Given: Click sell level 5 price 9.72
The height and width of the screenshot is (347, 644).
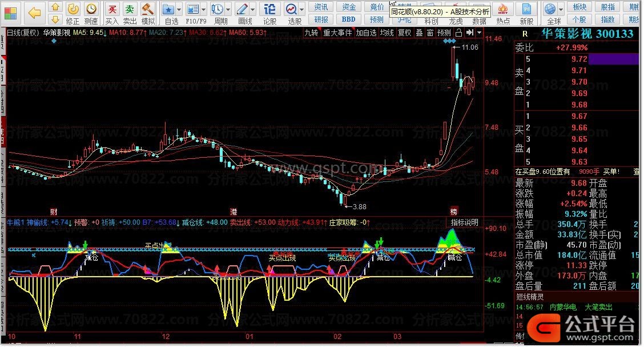Looking at the screenshot, I should click(x=579, y=59).
